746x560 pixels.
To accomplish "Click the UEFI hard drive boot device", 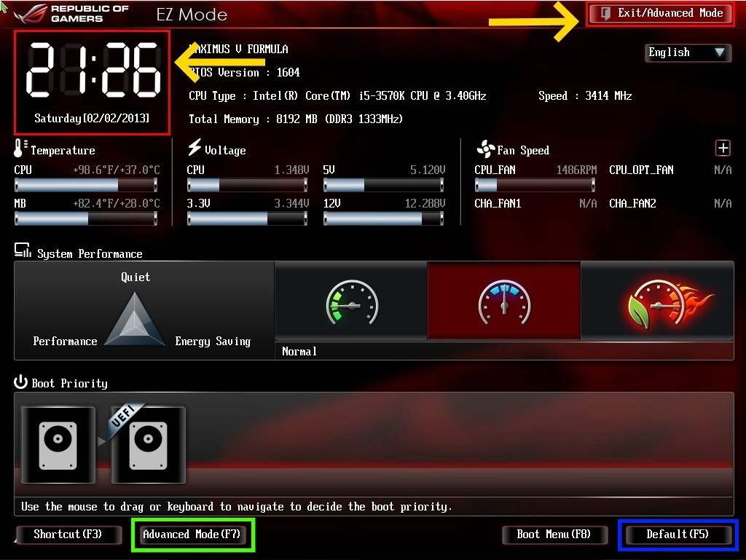I will click(x=148, y=444).
